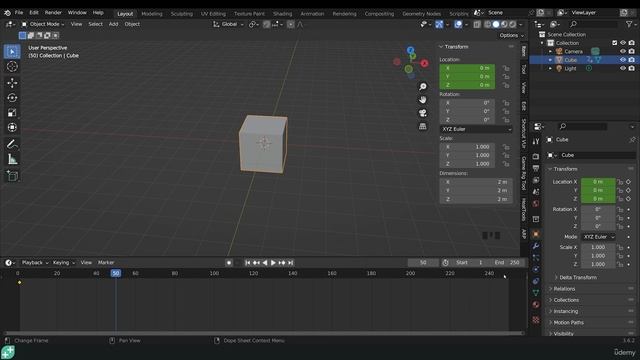This screenshot has width=640, height=360.
Task: Expand the Delta Transform panel
Action: tap(578, 277)
